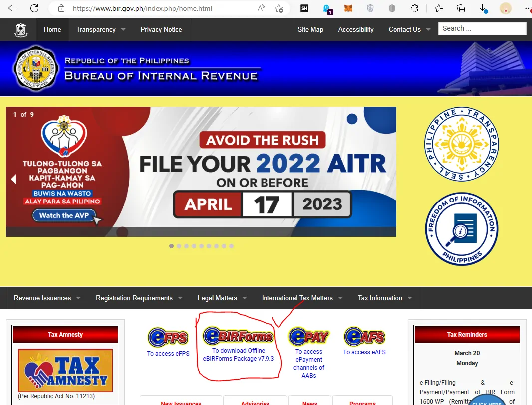This screenshot has width=532, height=405.
Task: Click To access ePayment channels of AABs
Action: pyautogui.click(x=309, y=363)
